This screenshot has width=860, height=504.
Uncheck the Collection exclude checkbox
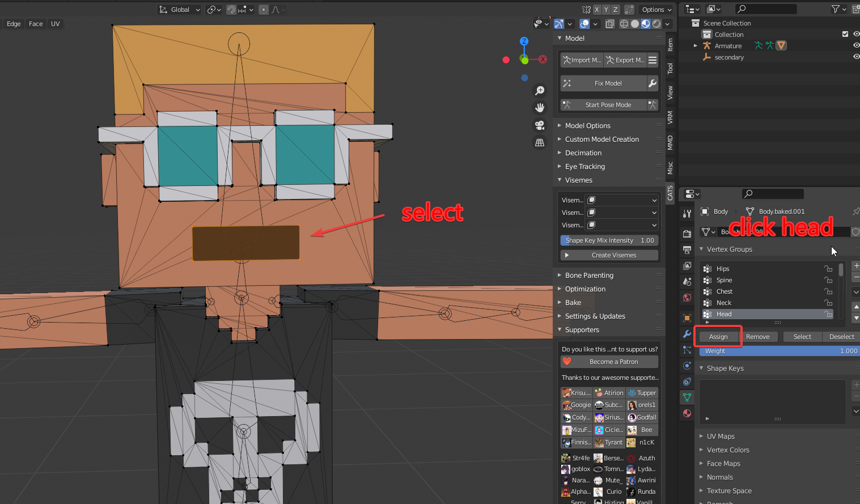tap(845, 35)
